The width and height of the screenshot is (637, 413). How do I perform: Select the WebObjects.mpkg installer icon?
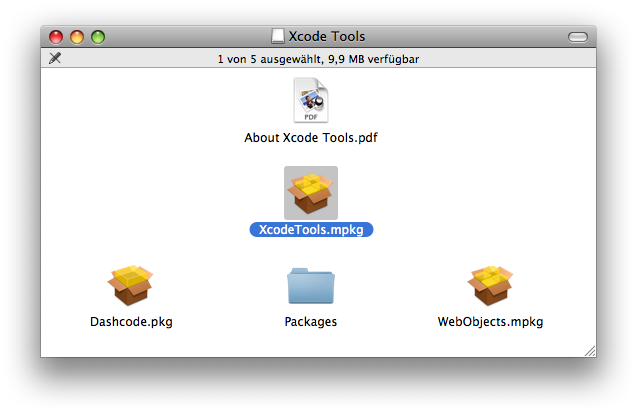click(x=490, y=285)
